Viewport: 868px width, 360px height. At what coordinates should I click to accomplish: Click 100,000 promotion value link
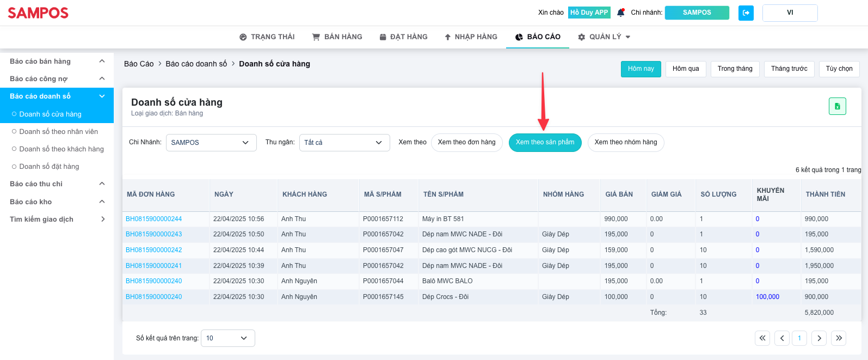click(767, 297)
